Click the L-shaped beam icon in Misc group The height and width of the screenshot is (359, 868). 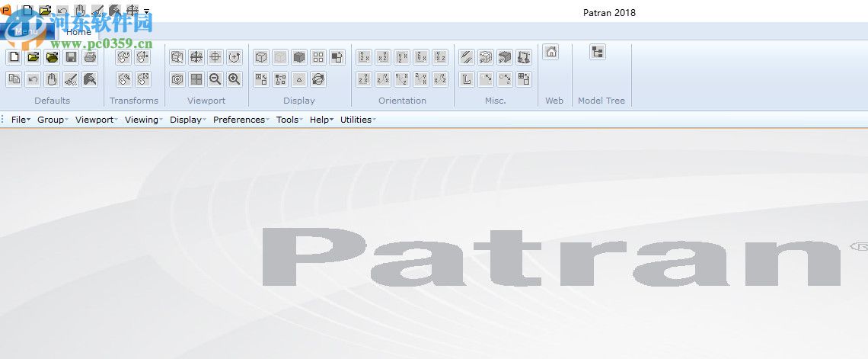click(467, 79)
